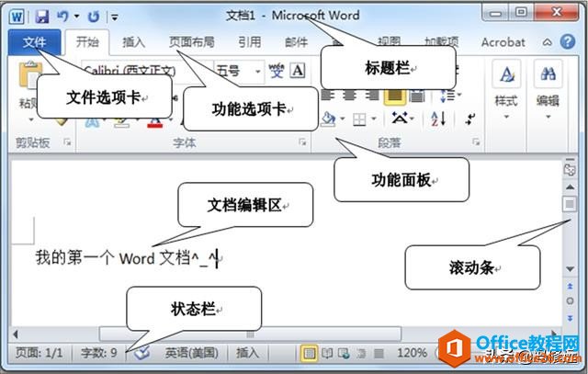Open the 段落 dialog launcher

[476, 142]
